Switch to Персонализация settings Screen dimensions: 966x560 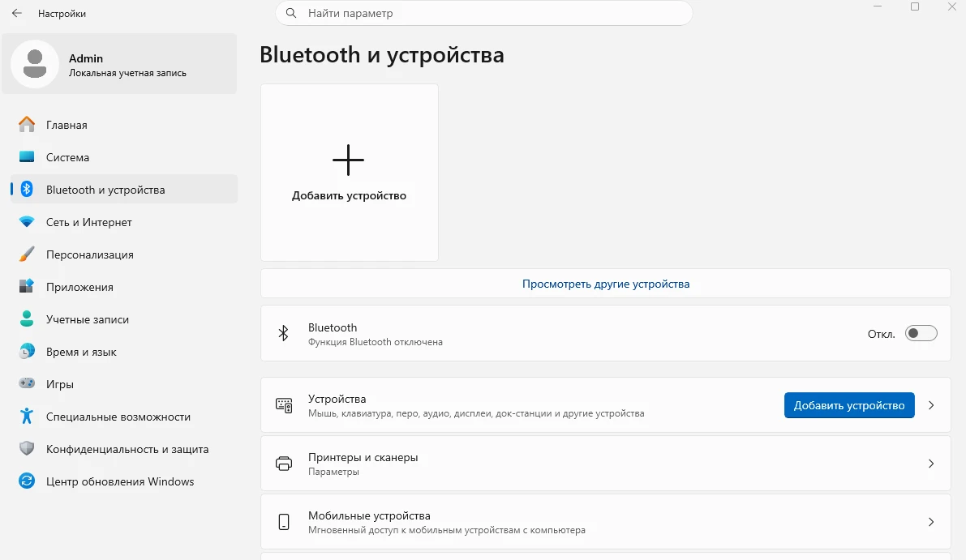click(124, 254)
